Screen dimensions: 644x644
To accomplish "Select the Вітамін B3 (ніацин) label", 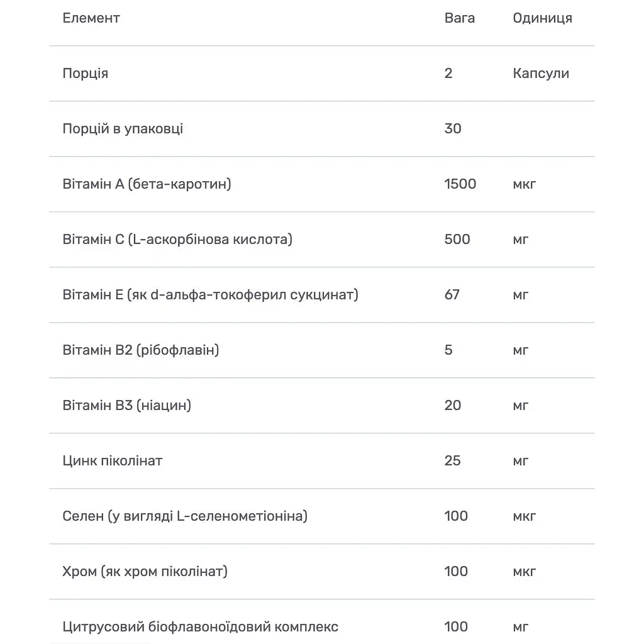I will click(127, 406).
